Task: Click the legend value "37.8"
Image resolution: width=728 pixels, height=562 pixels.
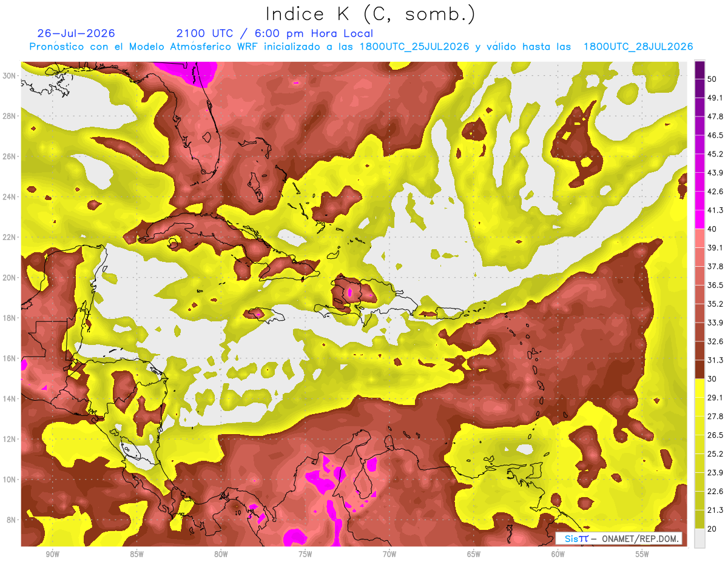Action: [715, 266]
